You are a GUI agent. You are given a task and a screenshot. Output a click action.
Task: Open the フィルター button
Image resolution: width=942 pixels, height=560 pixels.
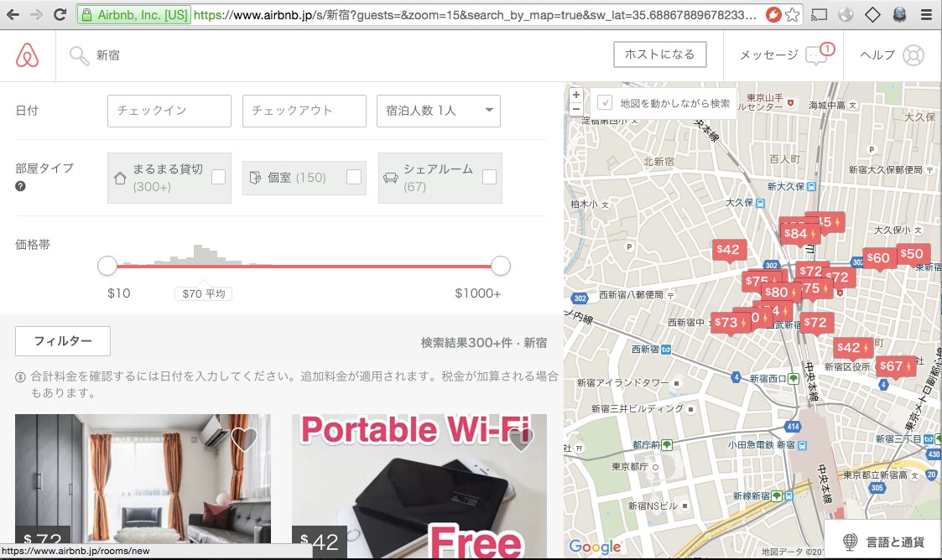click(x=62, y=341)
